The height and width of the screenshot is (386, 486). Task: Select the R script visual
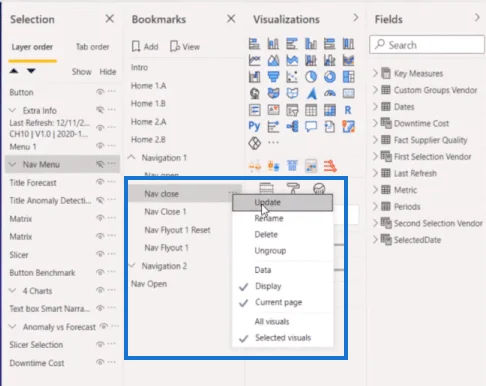coord(348,110)
